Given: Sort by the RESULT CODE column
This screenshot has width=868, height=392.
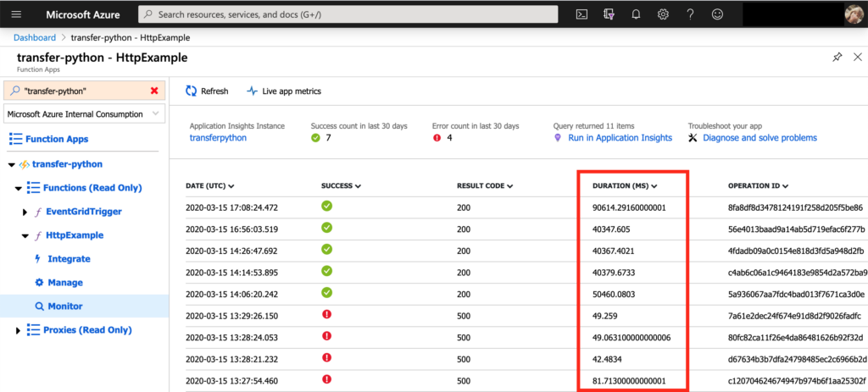Looking at the screenshot, I should pos(485,185).
